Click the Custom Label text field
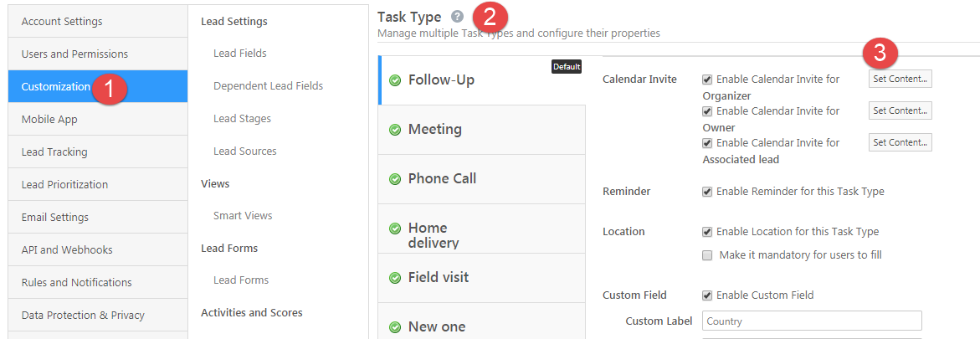Screen dimensions: 980x339 coord(812,321)
